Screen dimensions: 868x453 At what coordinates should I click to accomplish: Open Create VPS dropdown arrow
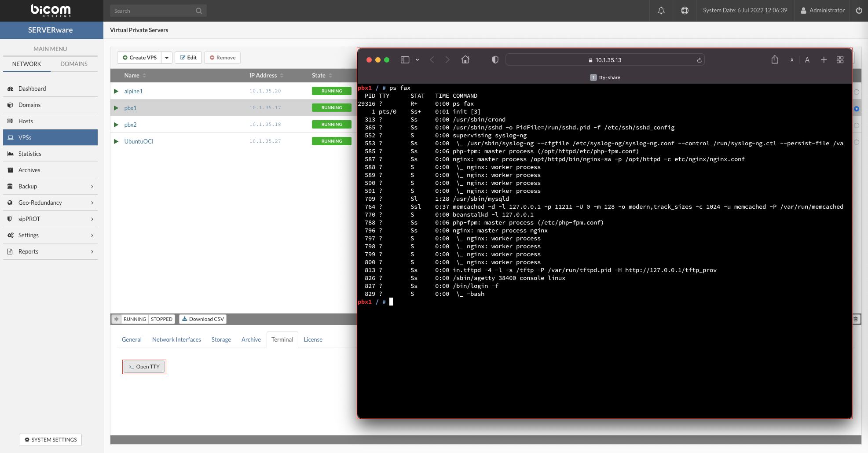pos(167,58)
